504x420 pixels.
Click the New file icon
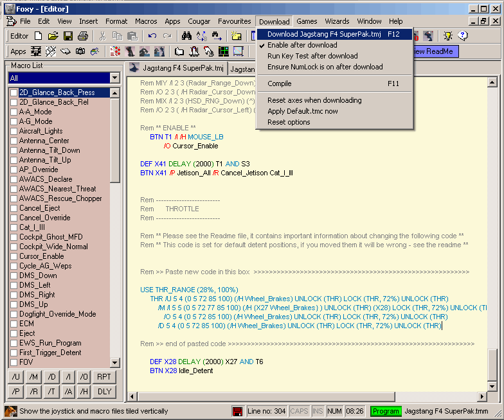39,36
